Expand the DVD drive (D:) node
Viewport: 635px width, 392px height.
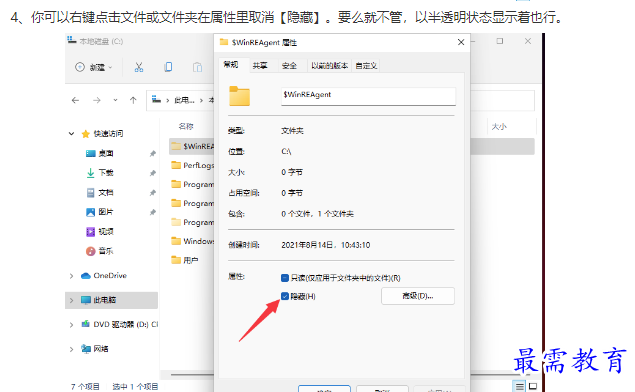tap(72, 324)
